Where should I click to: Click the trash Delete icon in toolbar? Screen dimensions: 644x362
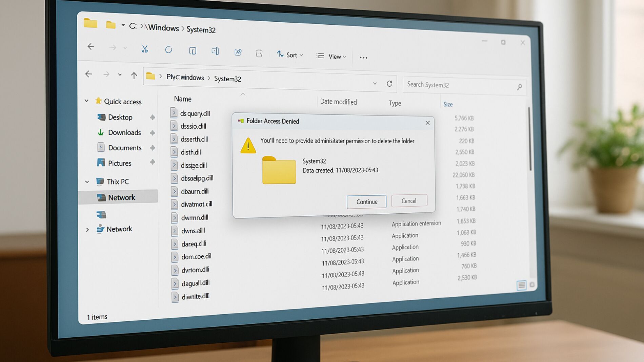coord(259,53)
